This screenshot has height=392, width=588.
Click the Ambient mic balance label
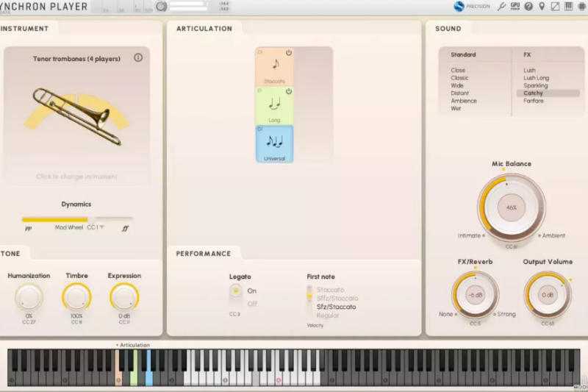point(553,235)
